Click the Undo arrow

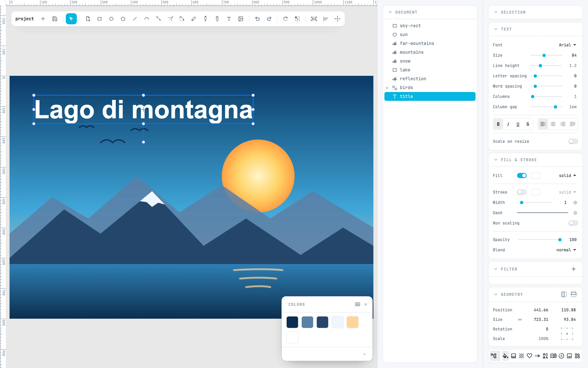(257, 19)
